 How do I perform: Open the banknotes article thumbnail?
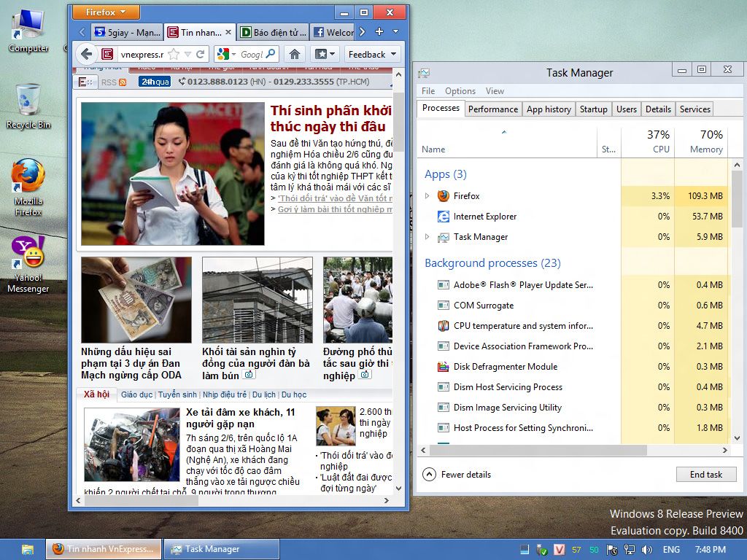point(136,300)
